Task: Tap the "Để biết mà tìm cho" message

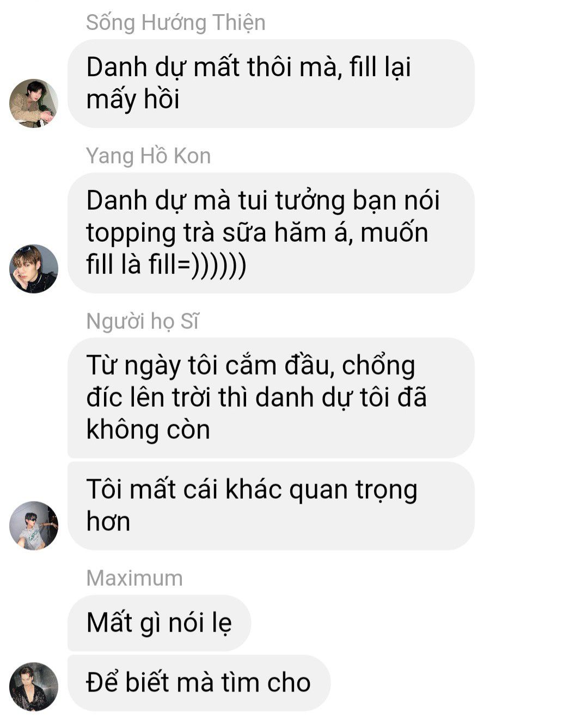Action: click(x=199, y=683)
